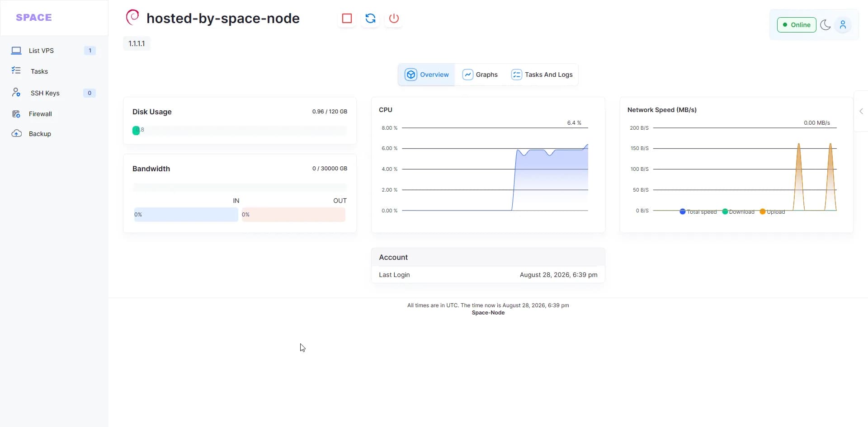Click the Bandwidth heading
868x427 pixels.
pyautogui.click(x=151, y=169)
